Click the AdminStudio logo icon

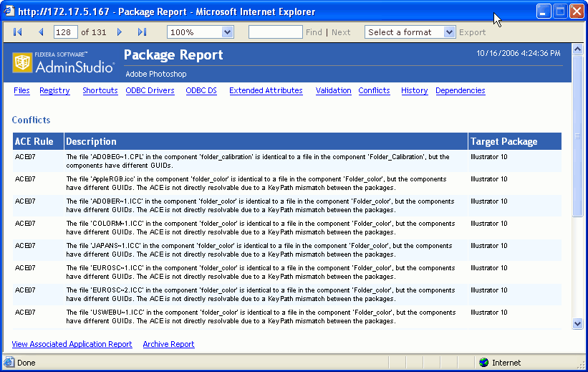[x=22, y=63]
